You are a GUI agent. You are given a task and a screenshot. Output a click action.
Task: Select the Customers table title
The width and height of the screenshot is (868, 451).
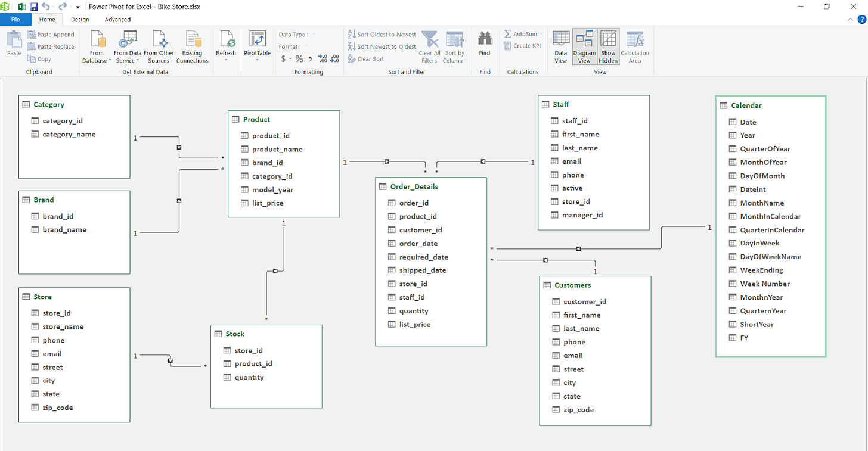tap(572, 285)
